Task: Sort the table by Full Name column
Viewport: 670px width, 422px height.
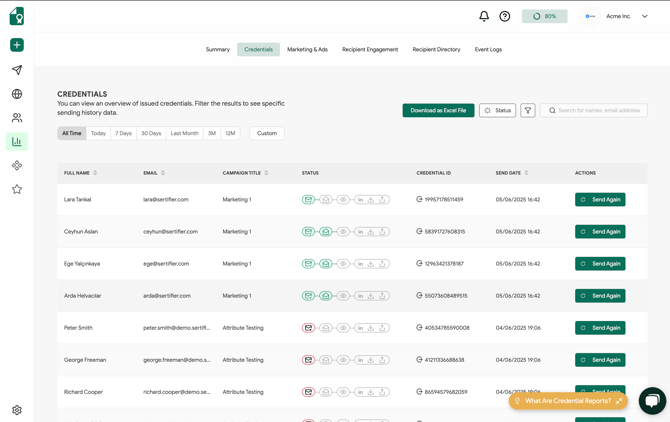Action: [80, 173]
